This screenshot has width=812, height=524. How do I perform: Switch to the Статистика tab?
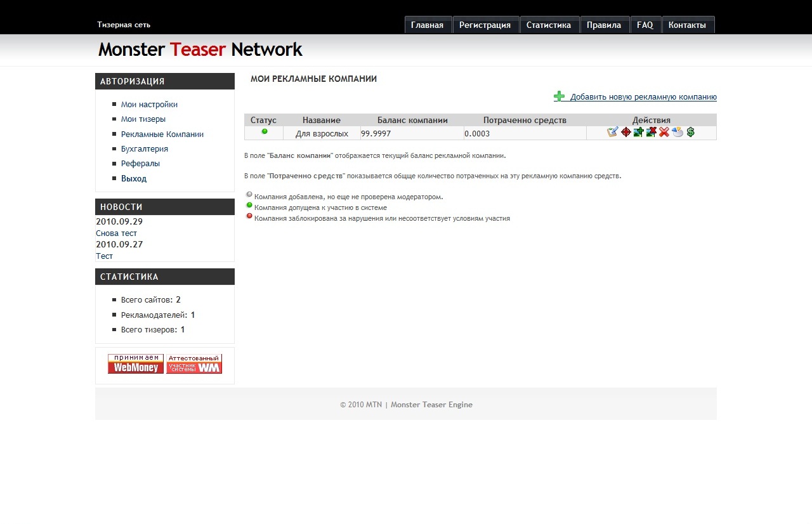pos(549,25)
